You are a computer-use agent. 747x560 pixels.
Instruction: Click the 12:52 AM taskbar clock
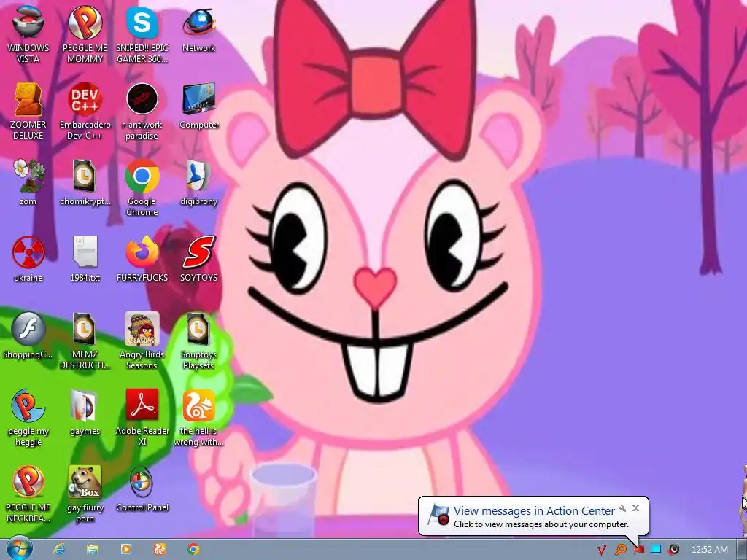(x=709, y=550)
